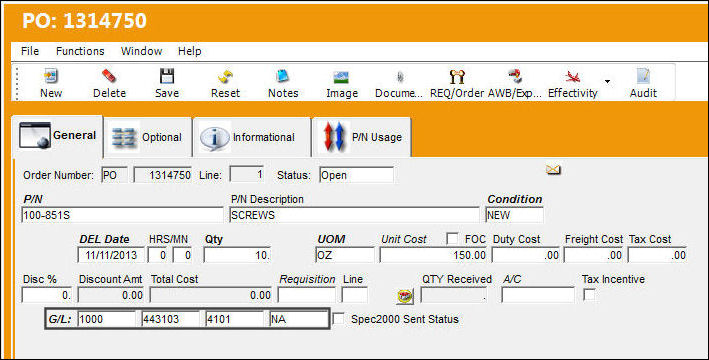Image resolution: width=709 pixels, height=360 pixels.
Task: Open the Functions menu
Action: [x=80, y=51]
